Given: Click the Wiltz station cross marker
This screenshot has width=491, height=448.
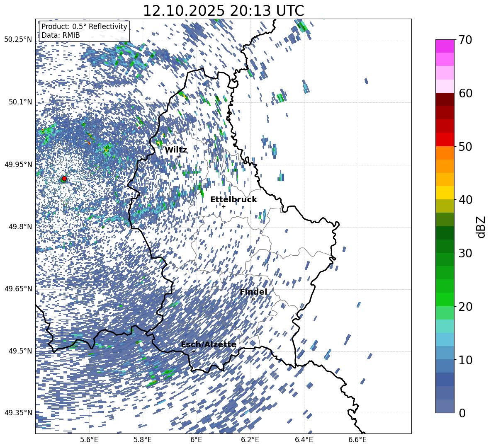Looking at the screenshot, I should click(178, 156).
